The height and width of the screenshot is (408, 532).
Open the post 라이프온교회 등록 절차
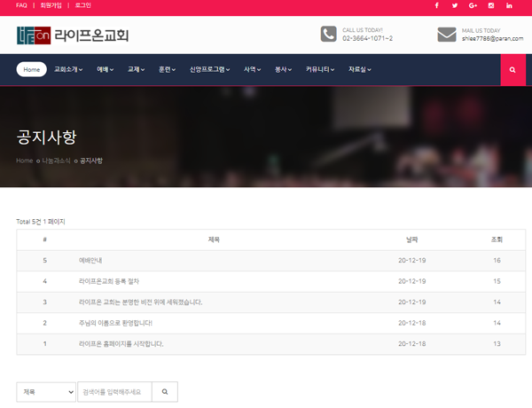109,281
